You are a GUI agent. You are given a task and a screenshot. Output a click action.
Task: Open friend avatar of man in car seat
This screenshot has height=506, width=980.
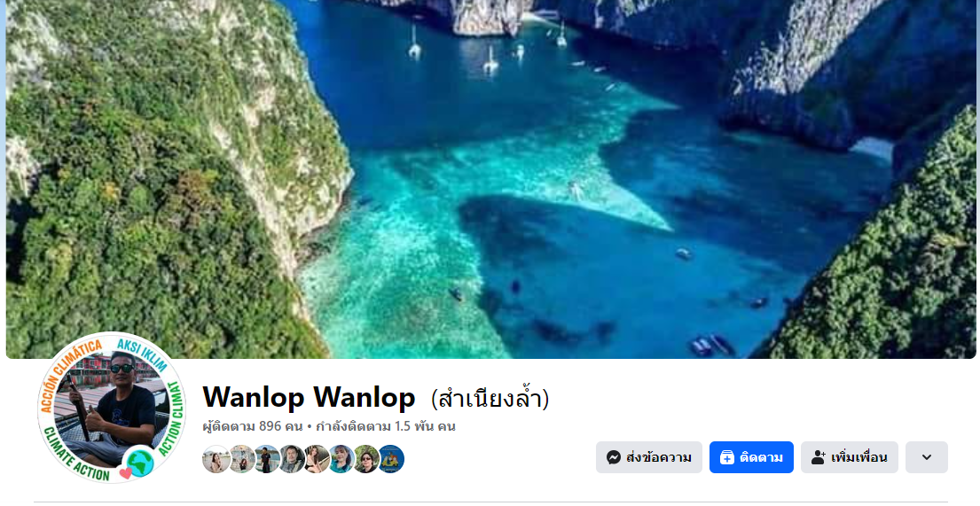(292, 459)
